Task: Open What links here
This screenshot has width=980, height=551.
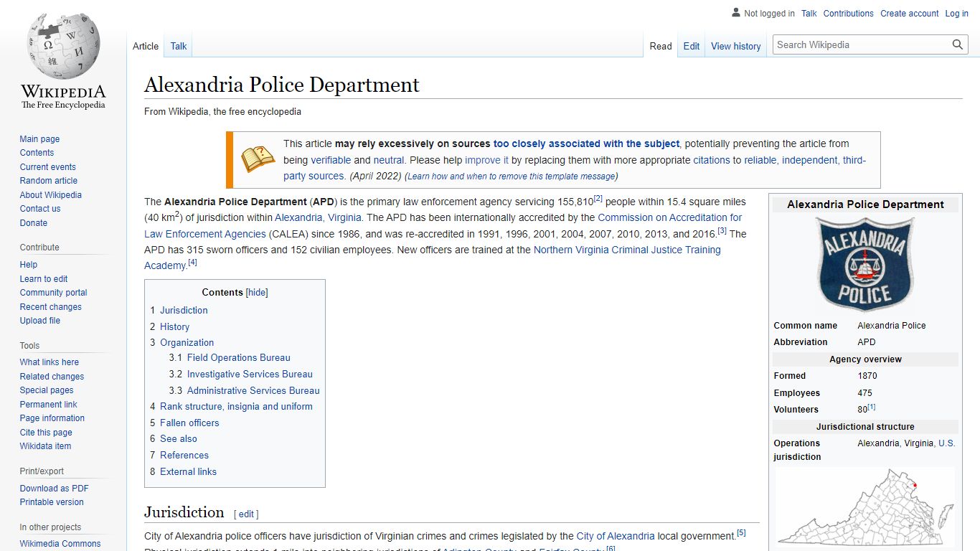Action: pyautogui.click(x=49, y=362)
